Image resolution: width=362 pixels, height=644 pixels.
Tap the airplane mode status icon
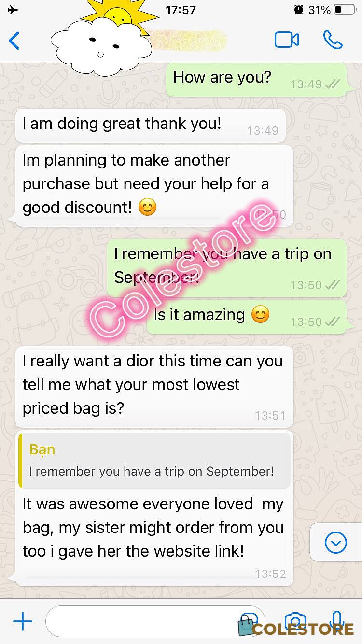14,10
